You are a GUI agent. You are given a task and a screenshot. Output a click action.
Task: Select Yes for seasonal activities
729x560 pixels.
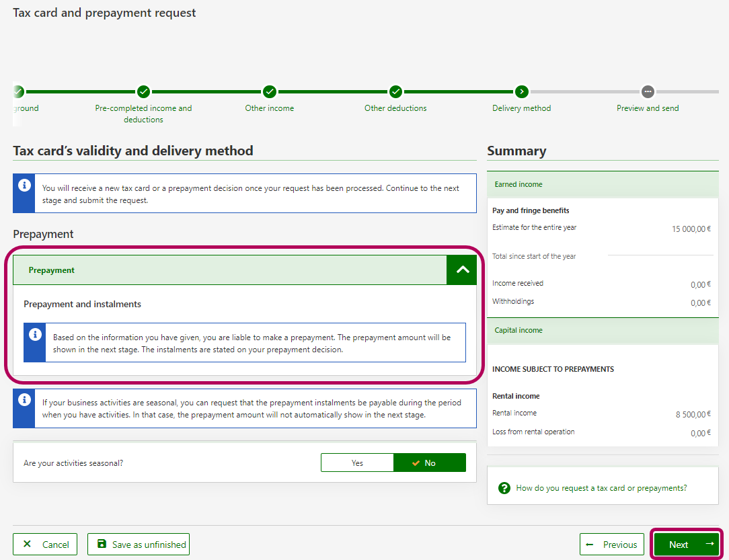pos(357,463)
